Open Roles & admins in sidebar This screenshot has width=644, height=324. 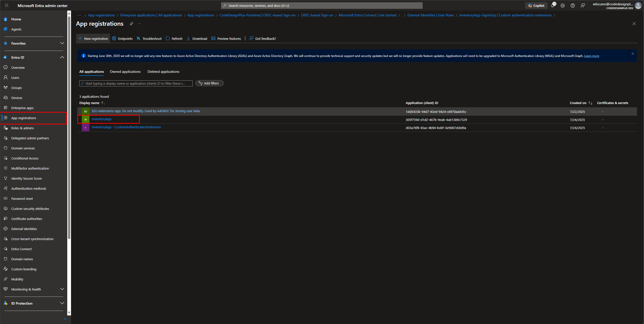[22, 128]
